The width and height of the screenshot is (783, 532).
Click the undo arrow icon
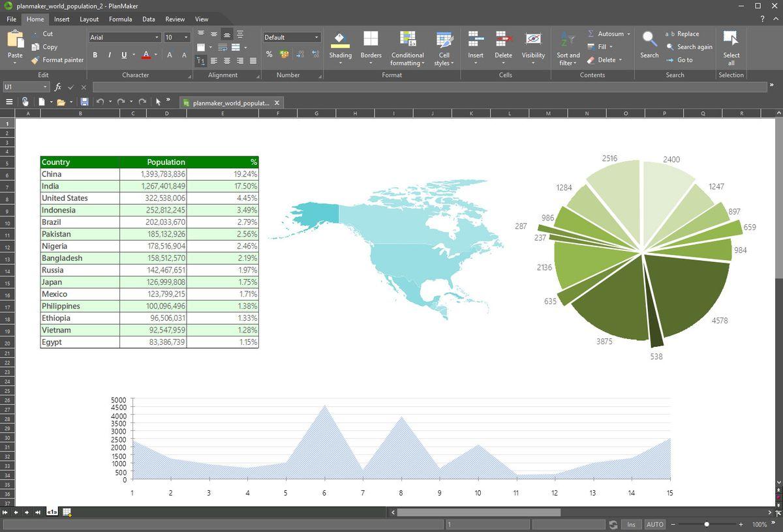point(100,102)
